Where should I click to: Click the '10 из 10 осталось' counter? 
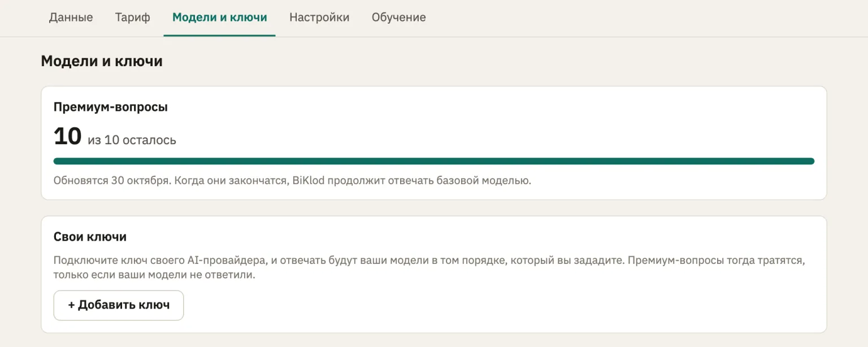(x=115, y=137)
